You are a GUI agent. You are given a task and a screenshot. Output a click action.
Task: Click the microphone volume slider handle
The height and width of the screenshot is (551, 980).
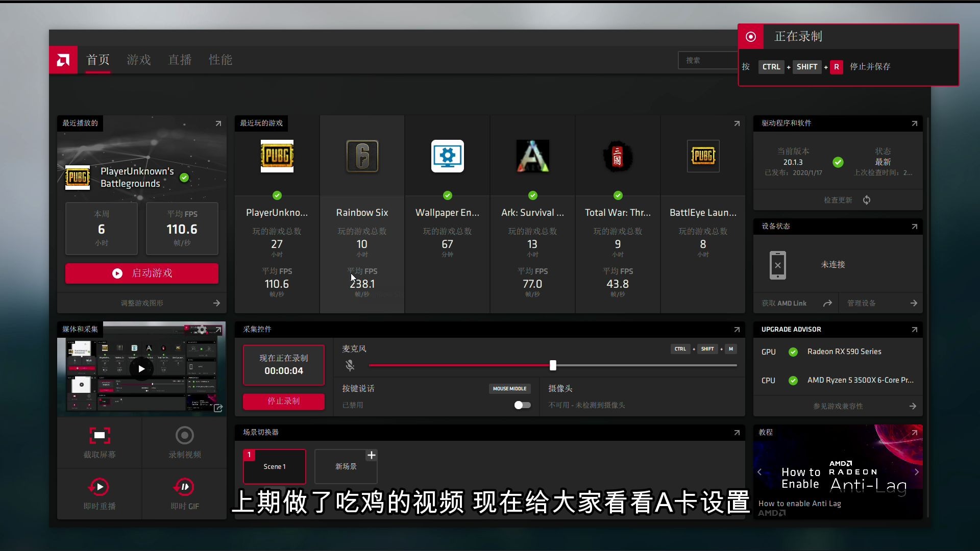[553, 365]
